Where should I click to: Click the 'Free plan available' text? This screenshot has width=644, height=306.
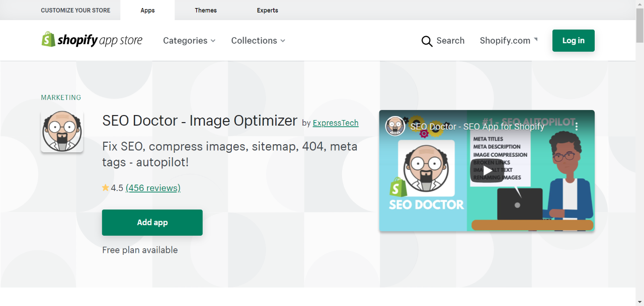coord(140,250)
